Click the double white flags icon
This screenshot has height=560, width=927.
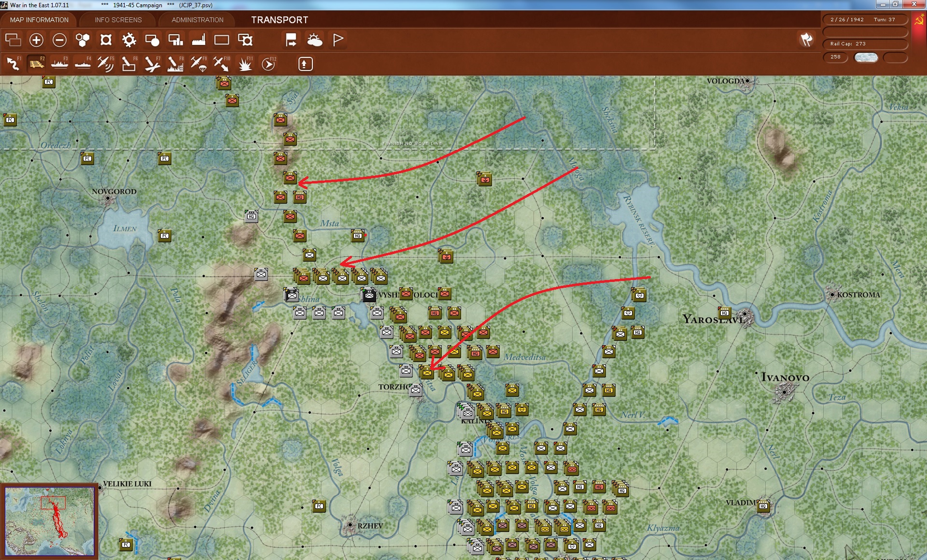click(x=806, y=40)
